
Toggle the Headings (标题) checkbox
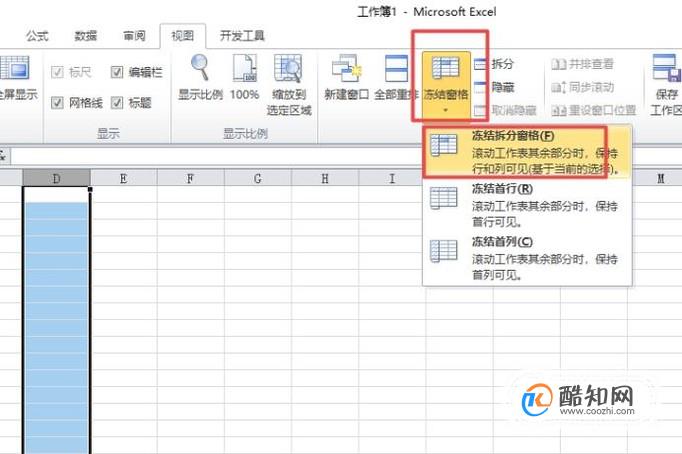(x=117, y=103)
